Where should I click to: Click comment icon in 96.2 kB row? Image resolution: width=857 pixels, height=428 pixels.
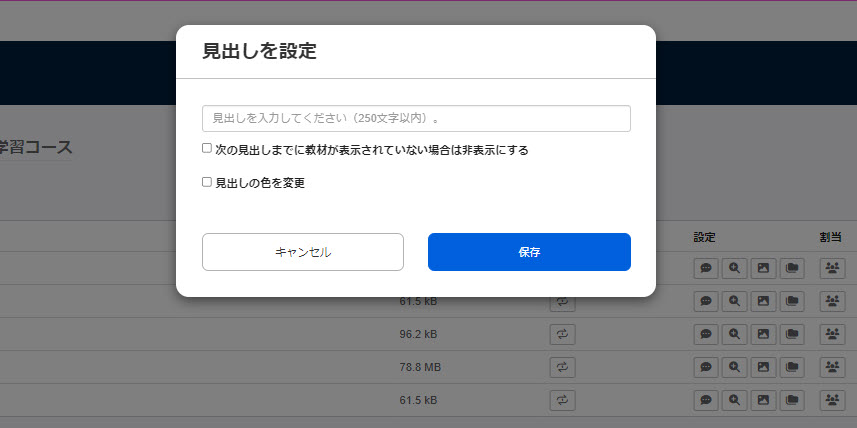705,334
